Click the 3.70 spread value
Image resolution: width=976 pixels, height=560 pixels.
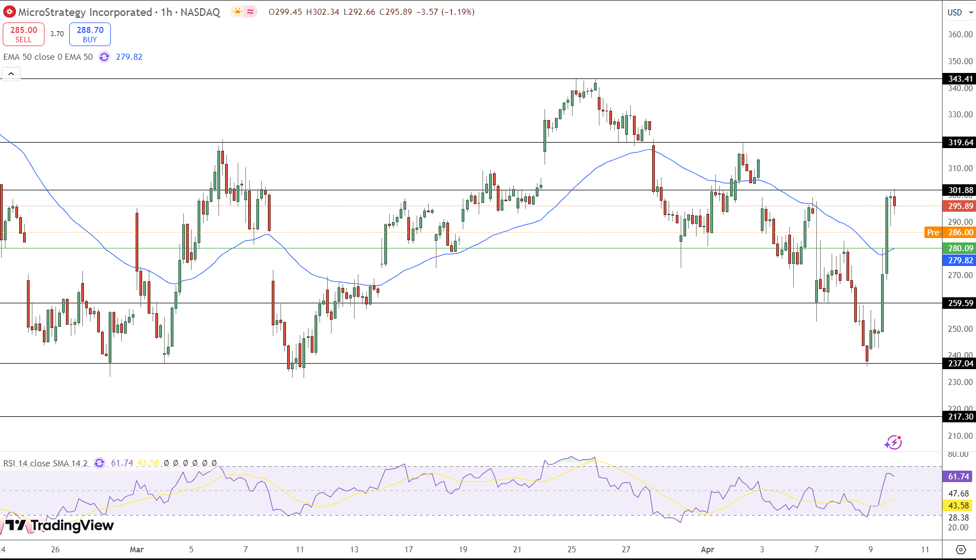point(57,34)
